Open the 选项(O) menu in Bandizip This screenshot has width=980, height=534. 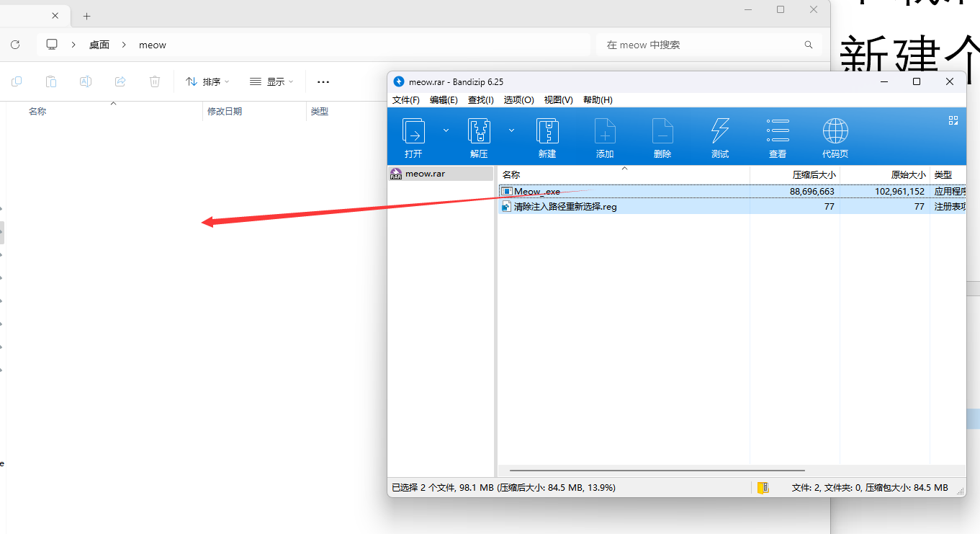[518, 100]
